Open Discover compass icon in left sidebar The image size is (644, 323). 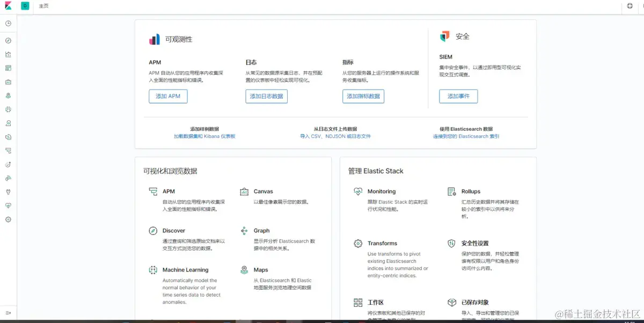(8, 41)
